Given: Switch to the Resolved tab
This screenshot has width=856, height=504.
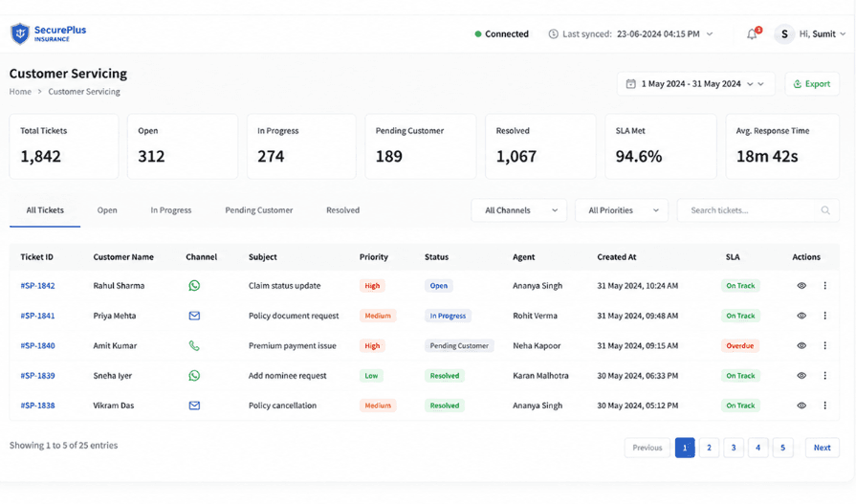Looking at the screenshot, I should point(342,210).
